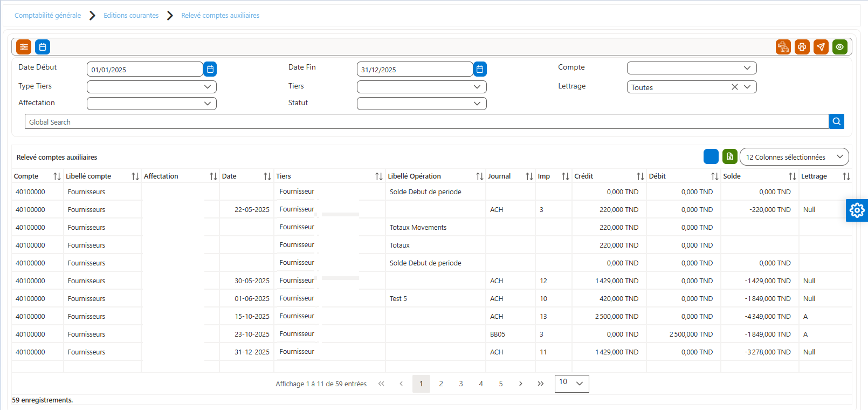868x410 pixels.
Task: Export table with green Excel icon
Action: [x=730, y=156]
